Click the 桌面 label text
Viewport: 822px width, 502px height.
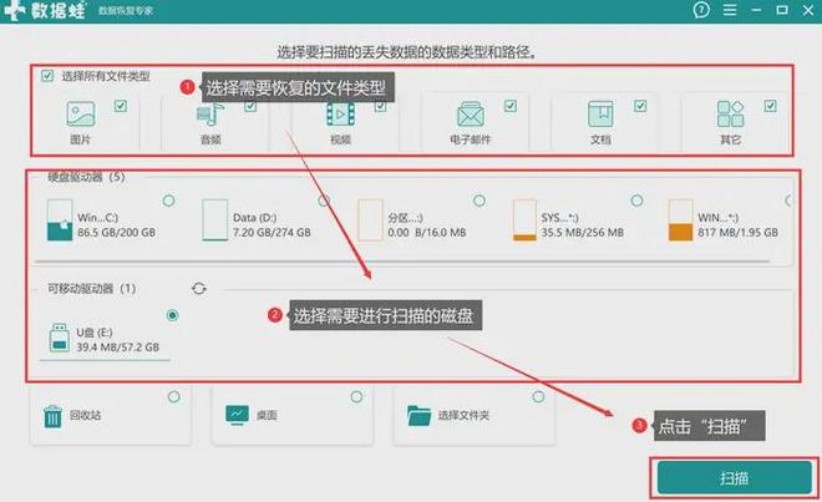pyautogui.click(x=267, y=415)
